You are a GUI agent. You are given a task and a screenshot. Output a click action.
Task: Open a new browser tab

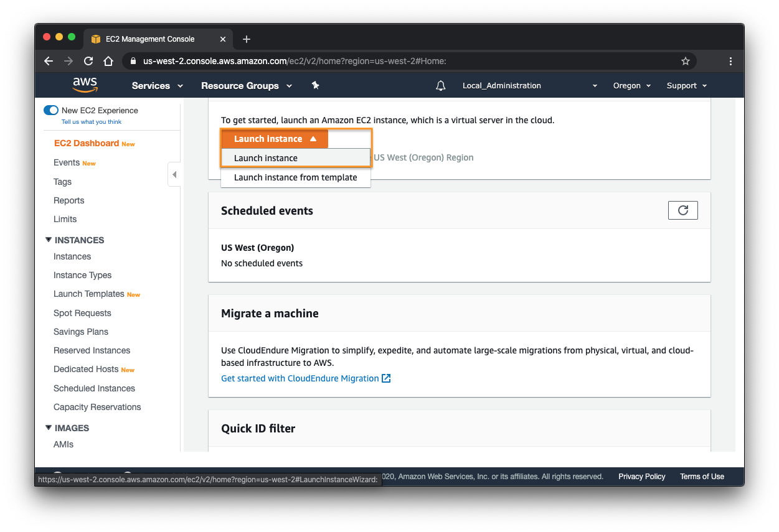pos(247,39)
